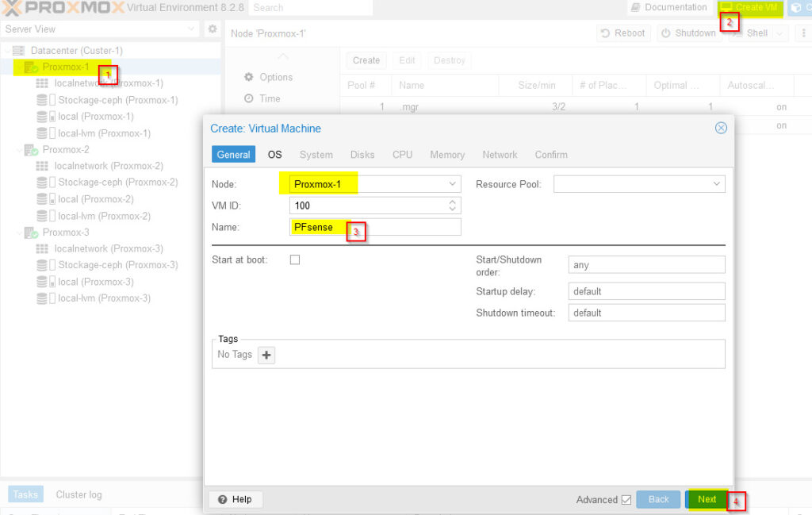Click the Create VM button
The height and width of the screenshot is (515, 812).
point(750,7)
